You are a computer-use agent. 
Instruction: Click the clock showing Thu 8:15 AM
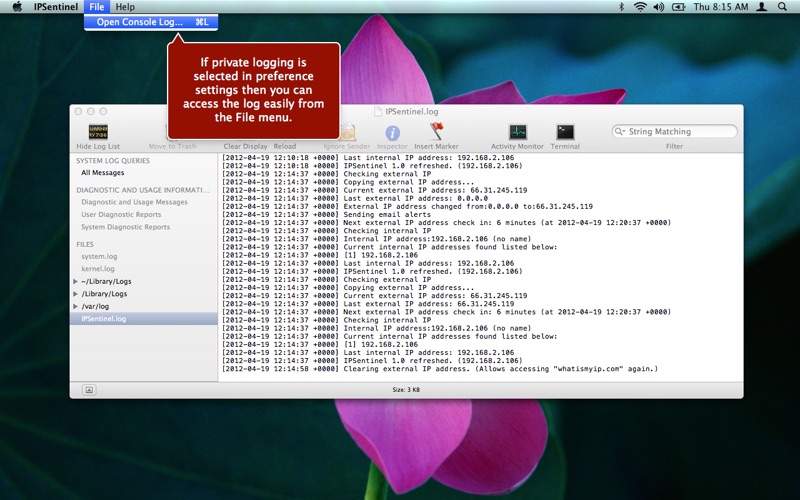tap(721, 7)
